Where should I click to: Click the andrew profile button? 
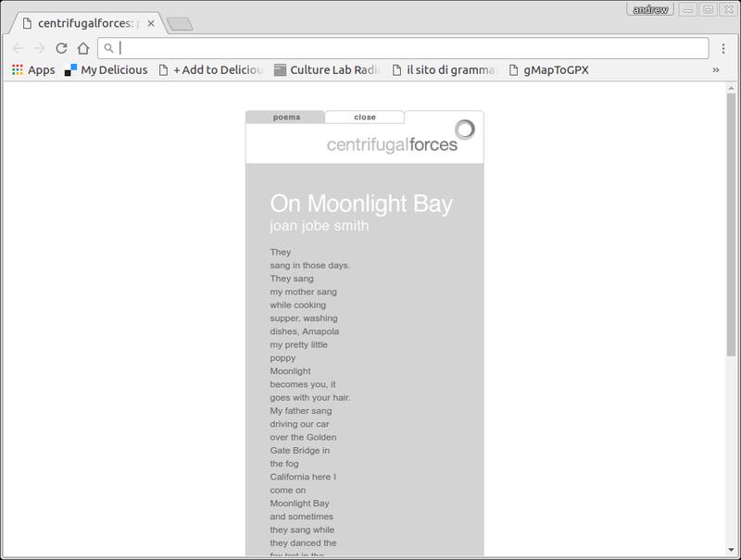(x=650, y=9)
